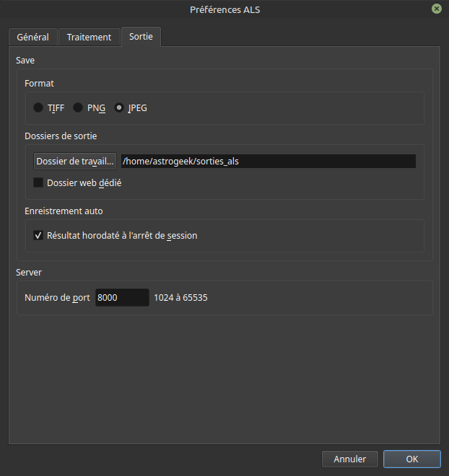Image resolution: width=449 pixels, height=476 pixels.
Task: Select the Sortie tab
Action: coord(141,36)
